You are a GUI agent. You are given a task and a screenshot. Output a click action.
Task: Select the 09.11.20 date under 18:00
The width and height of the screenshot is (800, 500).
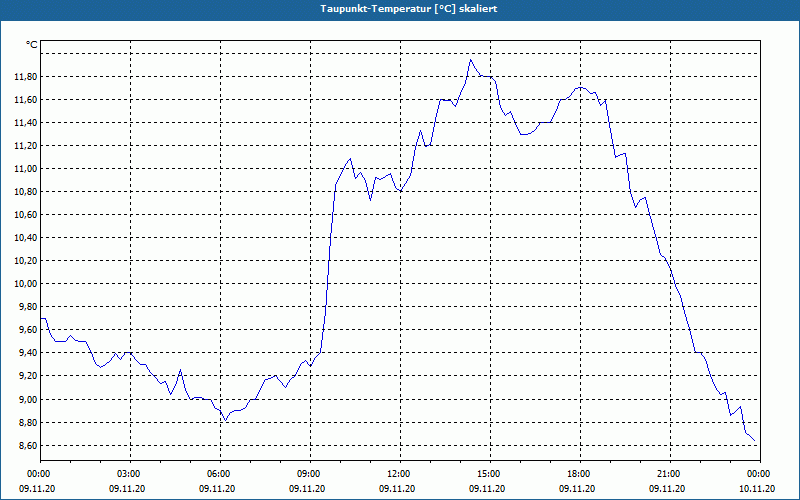577,489
